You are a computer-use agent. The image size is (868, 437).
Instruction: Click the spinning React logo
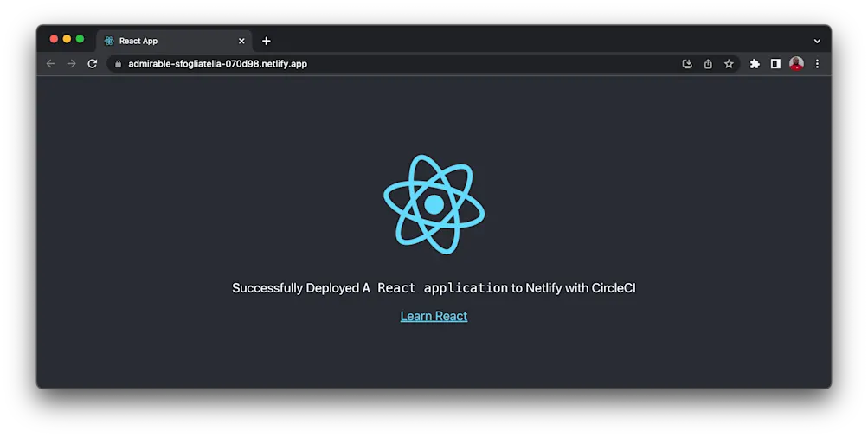point(434,204)
